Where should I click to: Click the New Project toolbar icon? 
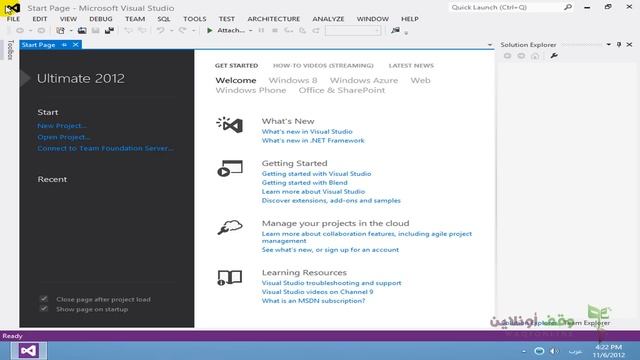pos(60,30)
